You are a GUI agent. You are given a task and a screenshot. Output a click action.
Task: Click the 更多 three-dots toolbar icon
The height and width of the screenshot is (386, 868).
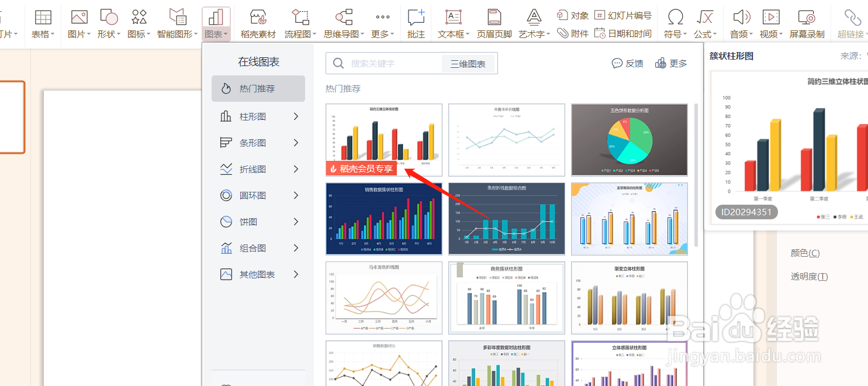click(383, 17)
